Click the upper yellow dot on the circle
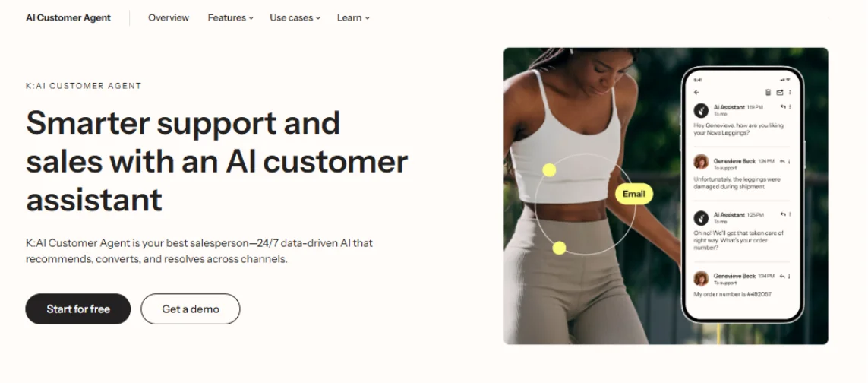Screen dimensions: 868x383 (x=549, y=170)
